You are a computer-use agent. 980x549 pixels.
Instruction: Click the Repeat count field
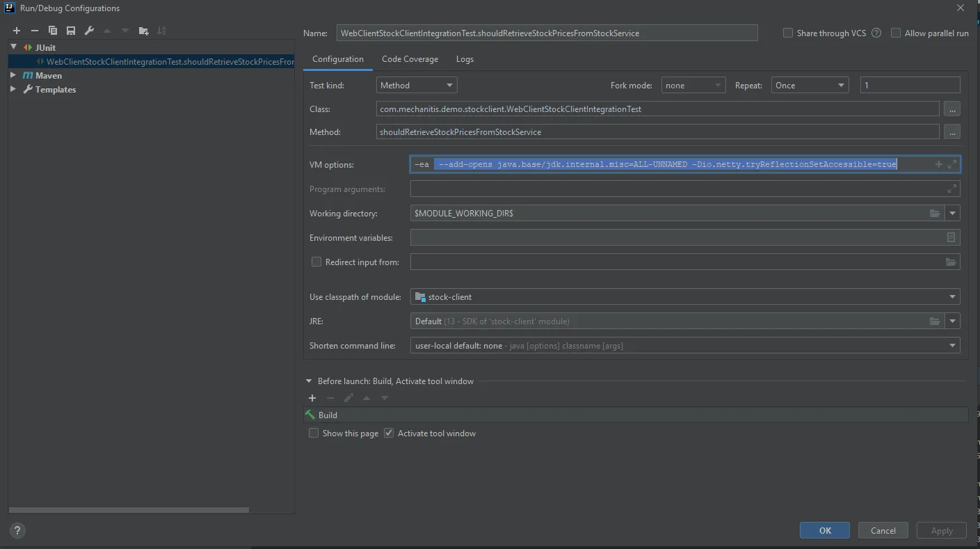pos(910,86)
